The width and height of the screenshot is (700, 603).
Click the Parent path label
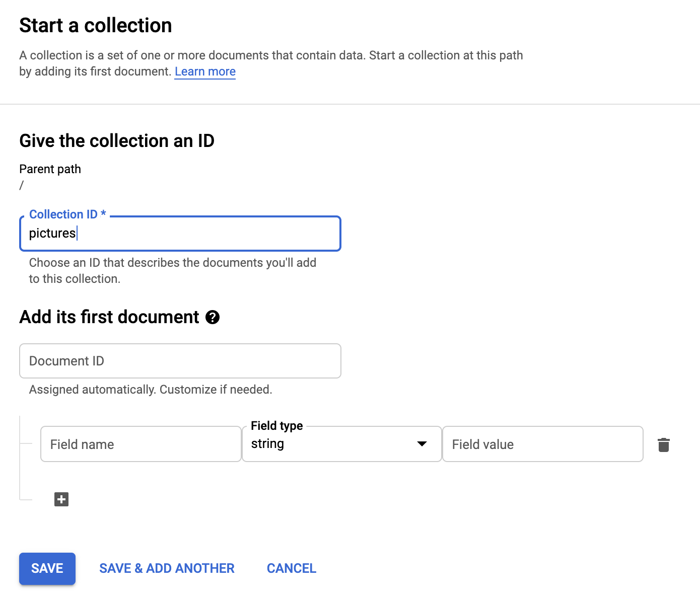click(50, 169)
